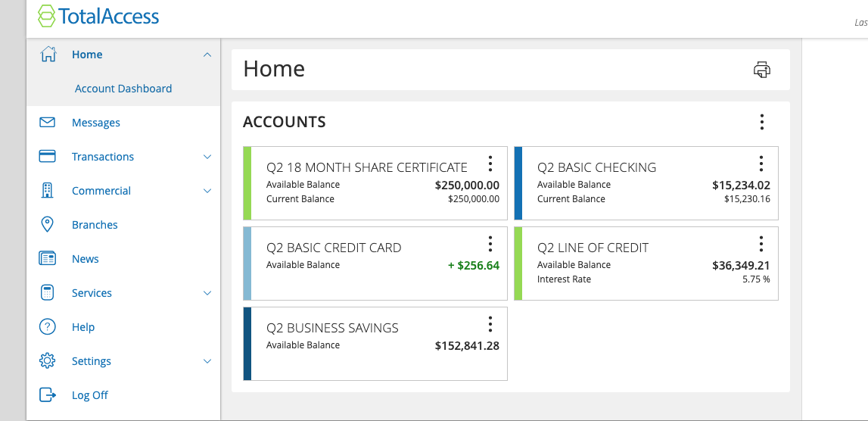
Task: Open Commercial in the sidebar
Action: pyautogui.click(x=101, y=191)
